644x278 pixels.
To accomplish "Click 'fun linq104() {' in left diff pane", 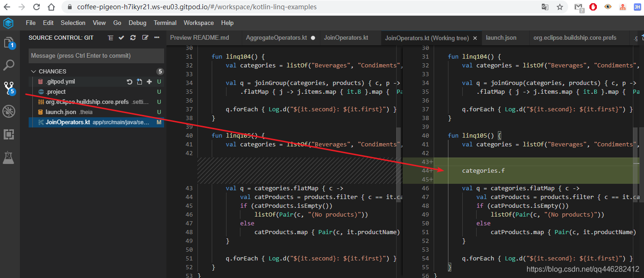I will pos(238,57).
